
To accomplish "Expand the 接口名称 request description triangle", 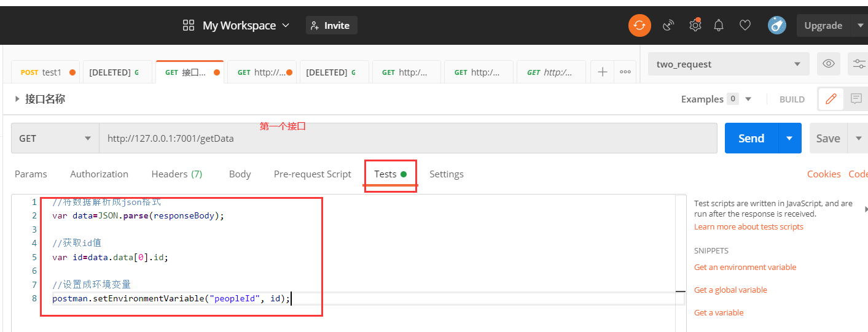I will (x=17, y=99).
